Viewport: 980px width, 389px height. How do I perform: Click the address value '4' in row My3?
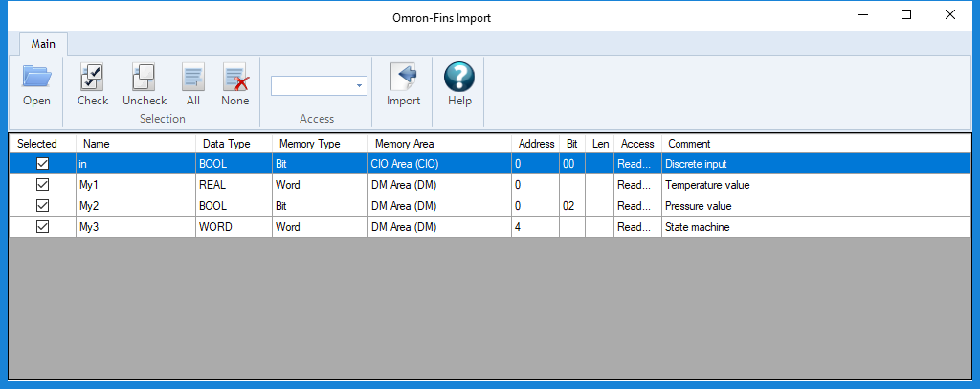(536, 227)
